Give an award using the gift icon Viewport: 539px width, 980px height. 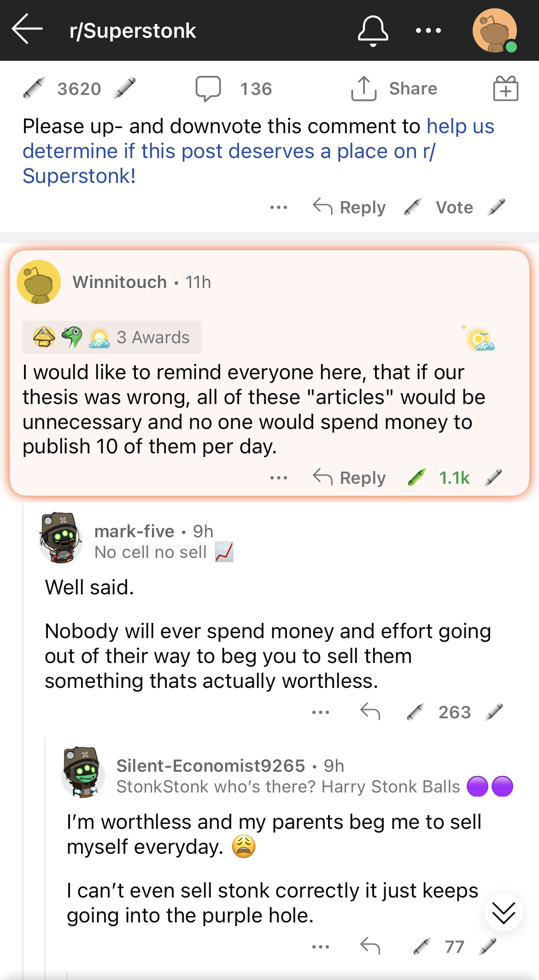pos(505,88)
